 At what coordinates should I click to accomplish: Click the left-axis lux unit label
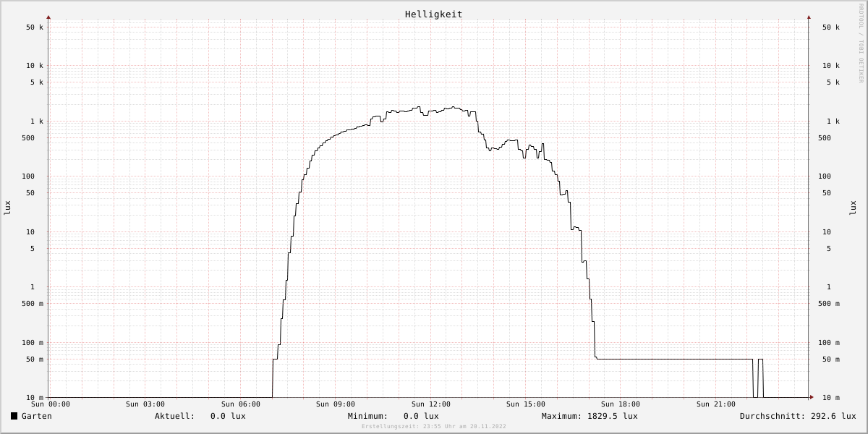[7, 208]
